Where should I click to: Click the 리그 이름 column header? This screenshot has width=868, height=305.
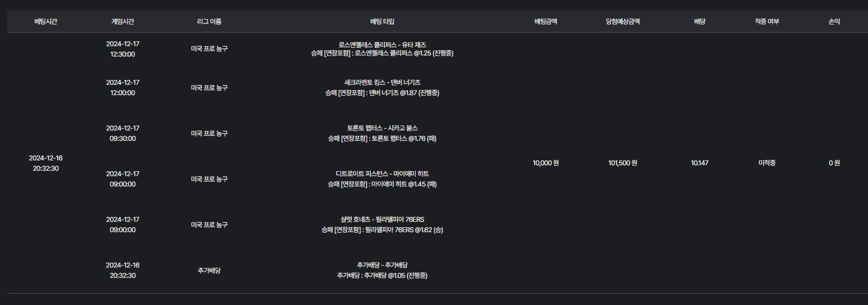coord(209,22)
